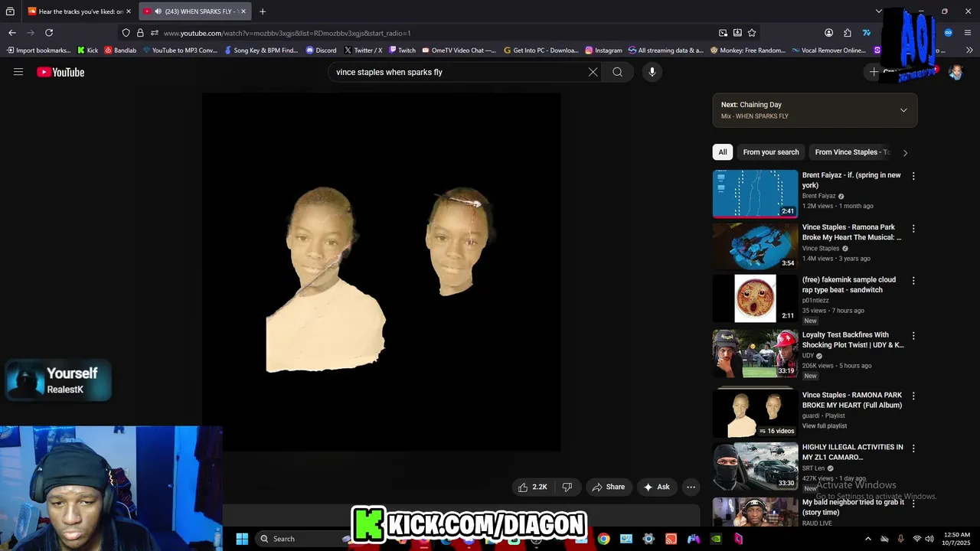Image resolution: width=980 pixels, height=551 pixels.
Task: Open the Ask AI button
Action: tap(657, 487)
